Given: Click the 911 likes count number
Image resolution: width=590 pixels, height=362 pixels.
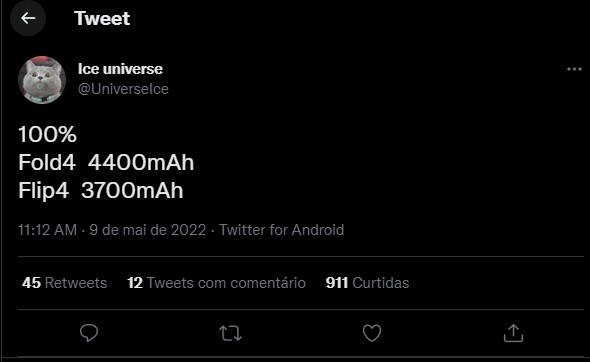Looking at the screenshot, I should [x=337, y=283].
